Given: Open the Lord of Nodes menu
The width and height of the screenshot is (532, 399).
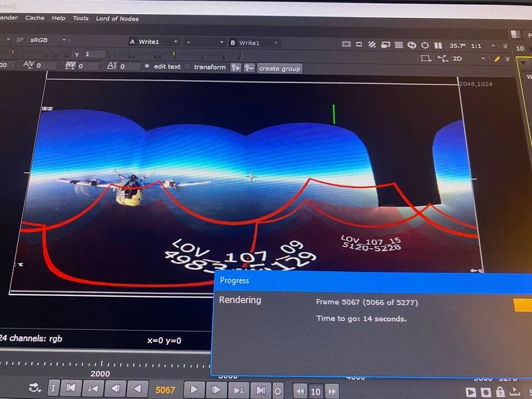Looking at the screenshot, I should [117, 19].
